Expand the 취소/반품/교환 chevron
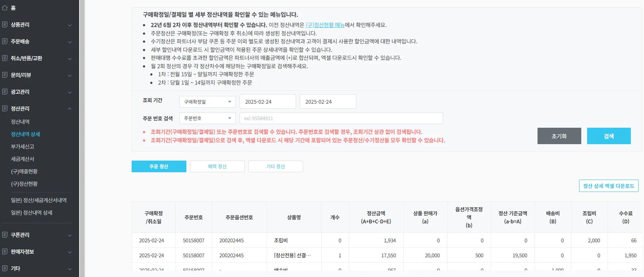644x277 pixels. pos(70,59)
